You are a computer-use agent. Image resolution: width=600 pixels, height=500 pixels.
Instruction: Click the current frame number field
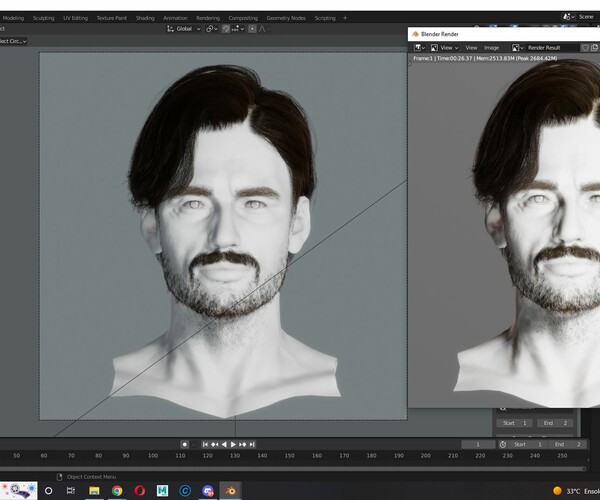pyautogui.click(x=478, y=444)
